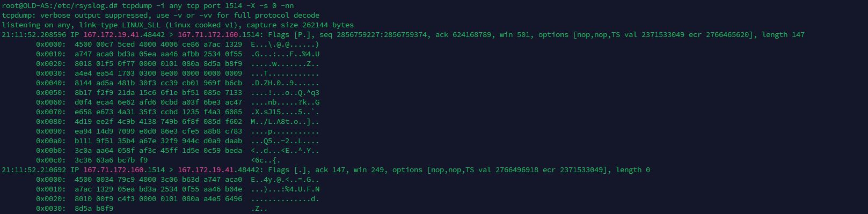Click the seq 2856759227:2856759374 value
The image size is (868, 214).
pos(371,34)
